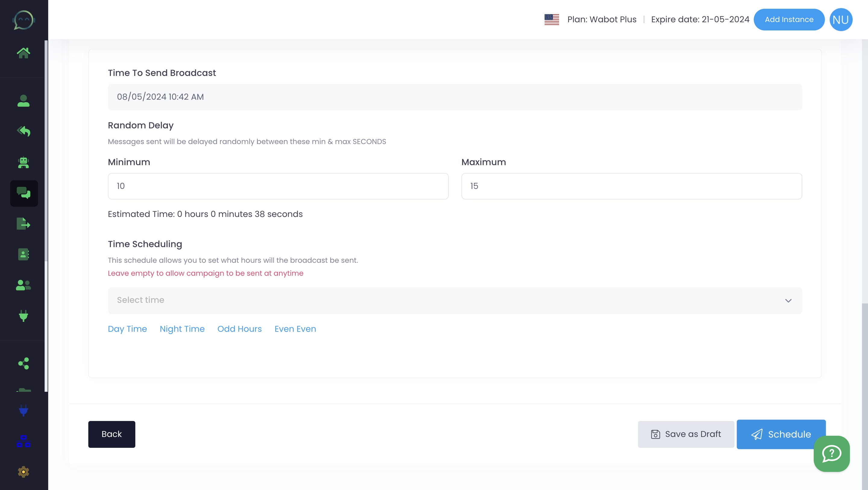This screenshot has width=868, height=490.
Task: Select Day Time scheduling option
Action: (x=127, y=329)
